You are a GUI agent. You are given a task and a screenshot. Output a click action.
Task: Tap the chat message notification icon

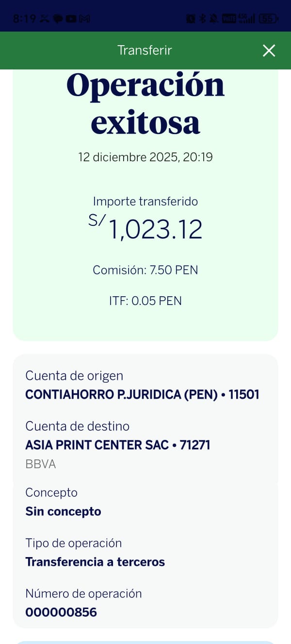click(58, 19)
